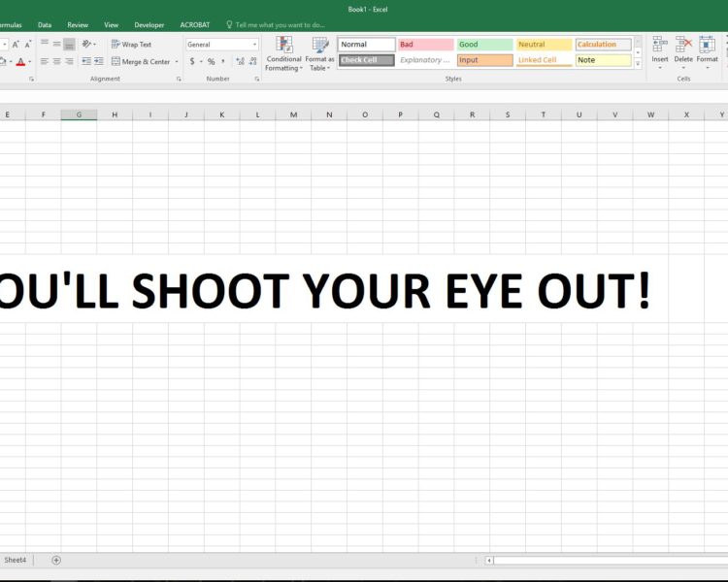This screenshot has height=582, width=728.
Task: Open the Delete cells menu
Action: click(683, 53)
